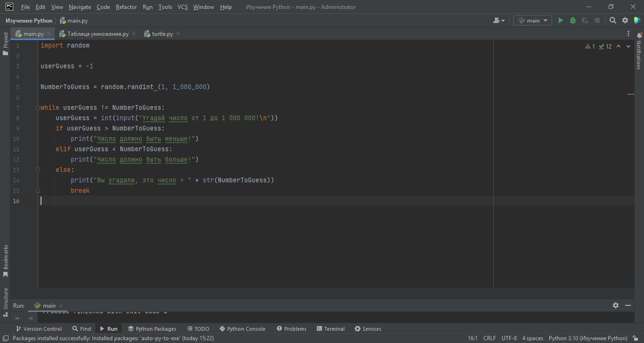Viewport: 644px width, 343px height.
Task: Close the main.py editor tab
Action: [49, 34]
